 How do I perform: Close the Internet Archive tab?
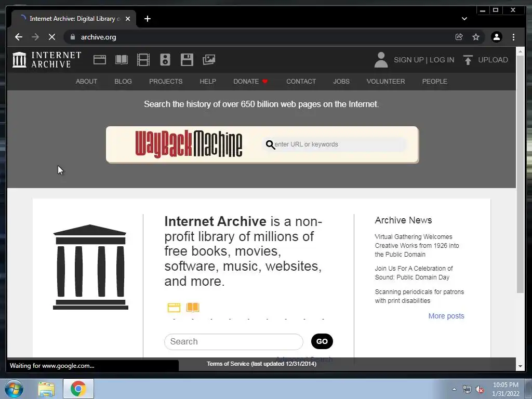[128, 19]
